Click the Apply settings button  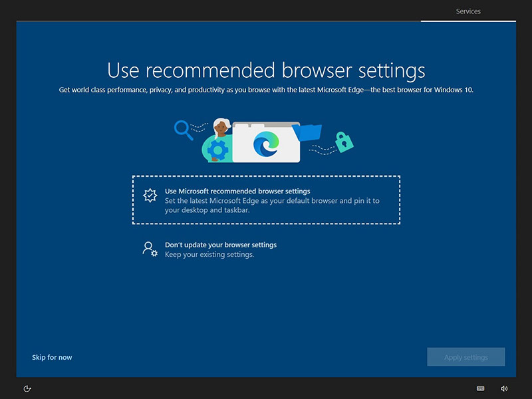[x=466, y=357]
